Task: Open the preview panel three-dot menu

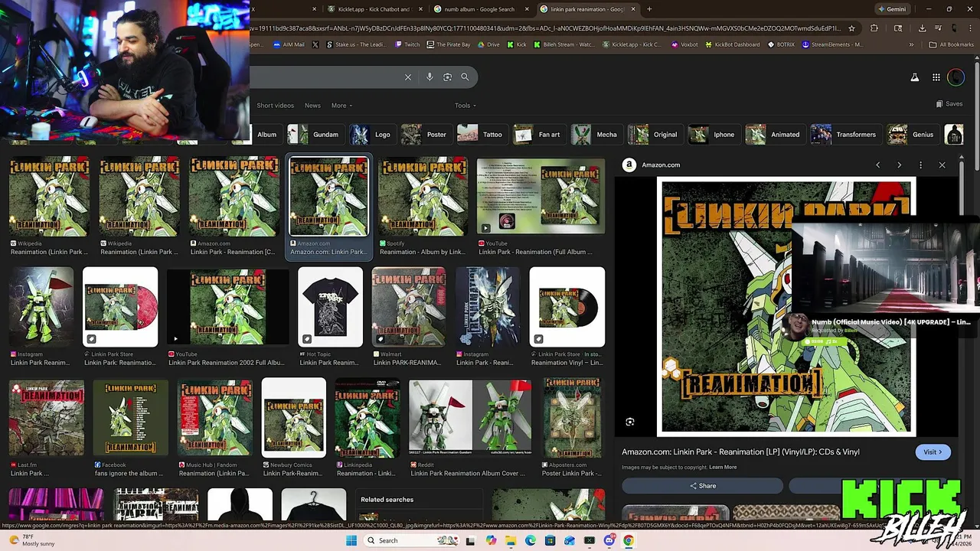Action: pos(920,165)
